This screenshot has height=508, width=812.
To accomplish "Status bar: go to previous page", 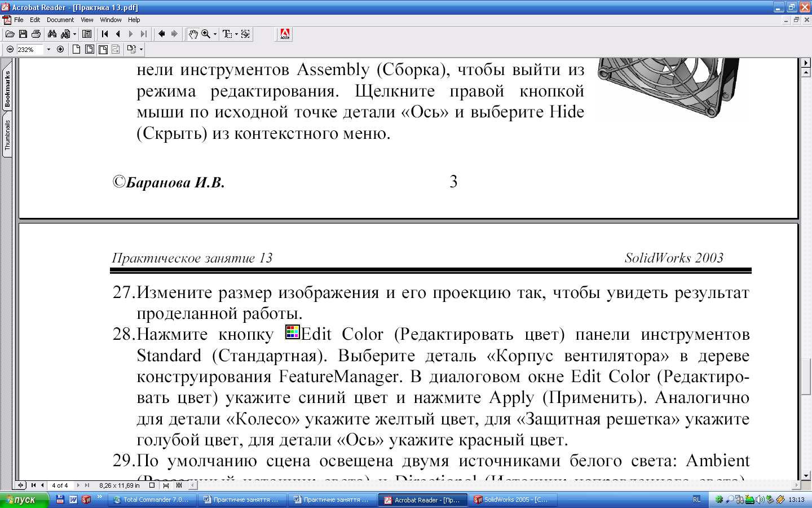I will point(42,485).
